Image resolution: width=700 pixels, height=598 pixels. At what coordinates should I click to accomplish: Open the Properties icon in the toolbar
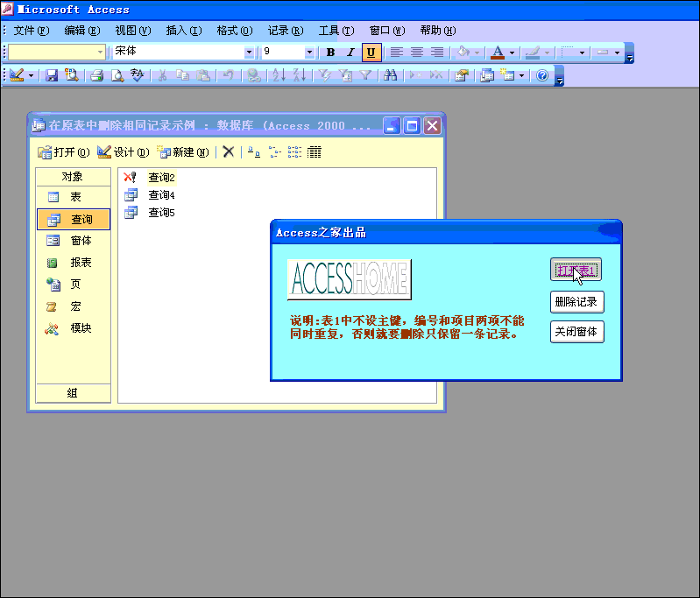coord(462,75)
